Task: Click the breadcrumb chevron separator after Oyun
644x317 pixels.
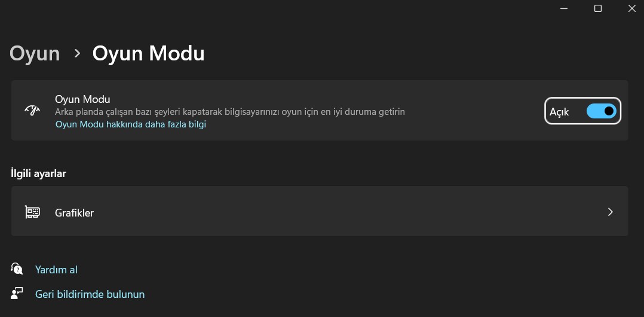Action: click(x=77, y=53)
